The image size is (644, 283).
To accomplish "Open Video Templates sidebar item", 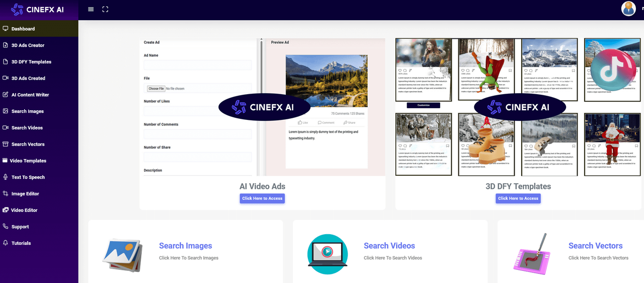I will pyautogui.click(x=28, y=161).
